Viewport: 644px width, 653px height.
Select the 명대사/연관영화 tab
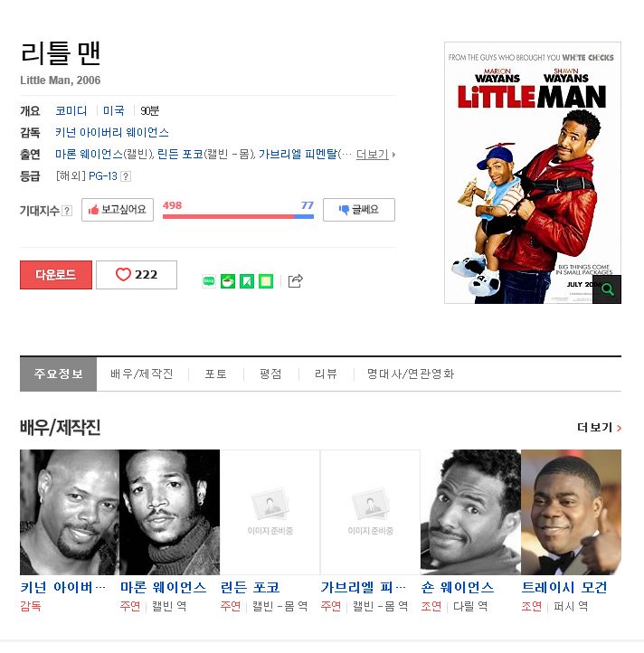click(411, 374)
